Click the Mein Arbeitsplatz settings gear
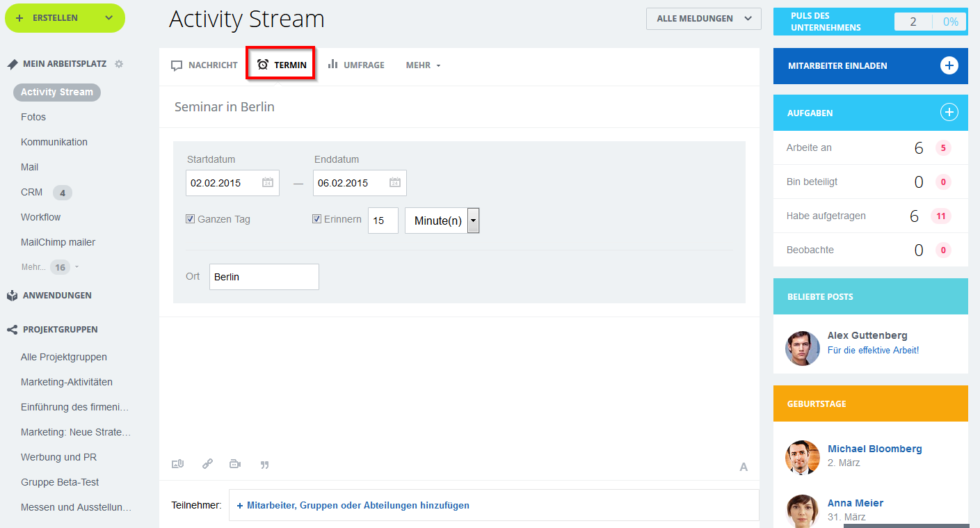This screenshot has width=980, height=528. [x=118, y=63]
